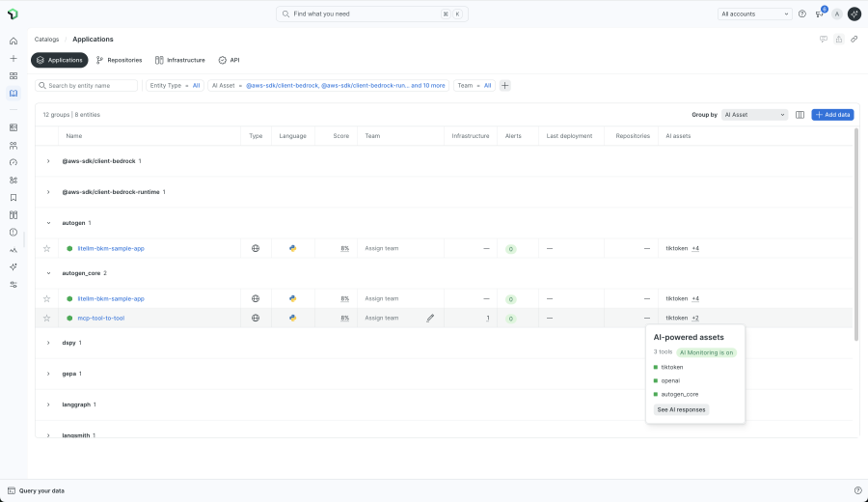Click the +2 AI assets link

pyautogui.click(x=695, y=318)
